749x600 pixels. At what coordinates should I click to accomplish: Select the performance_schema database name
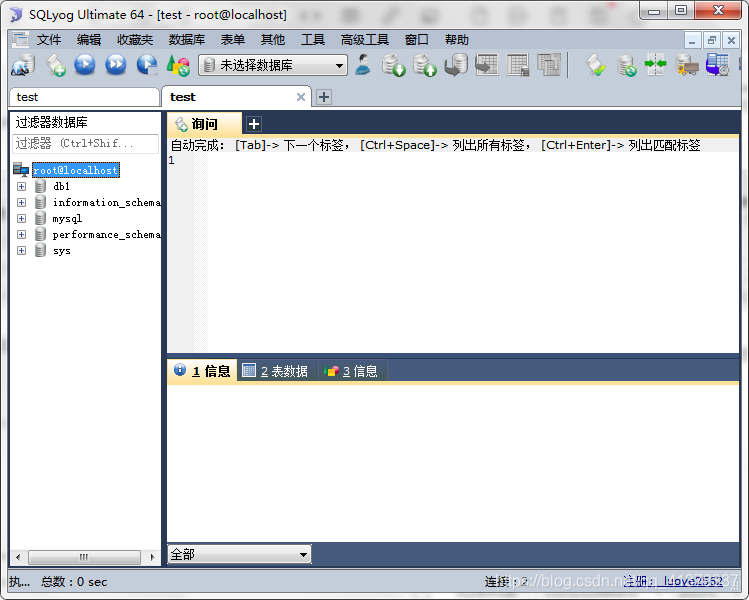click(107, 235)
